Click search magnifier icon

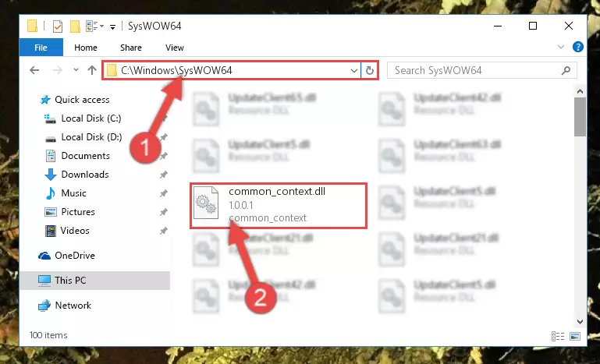pos(566,70)
